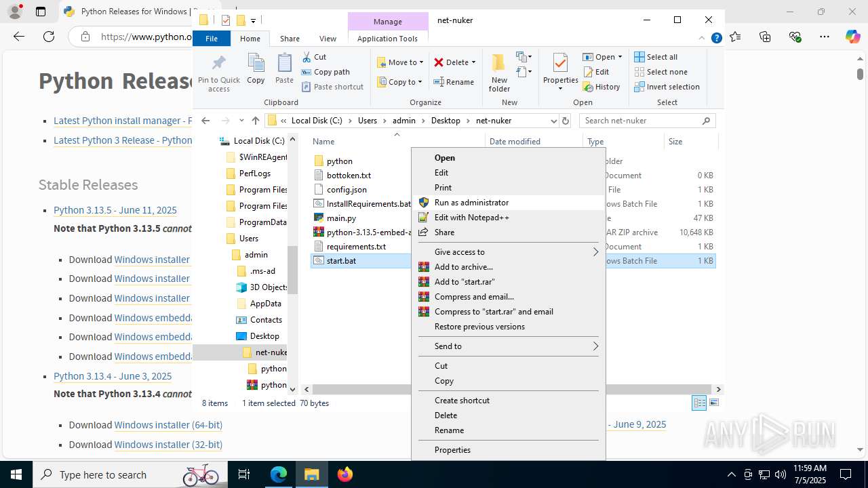Open address bar history dropdown

click(x=553, y=121)
